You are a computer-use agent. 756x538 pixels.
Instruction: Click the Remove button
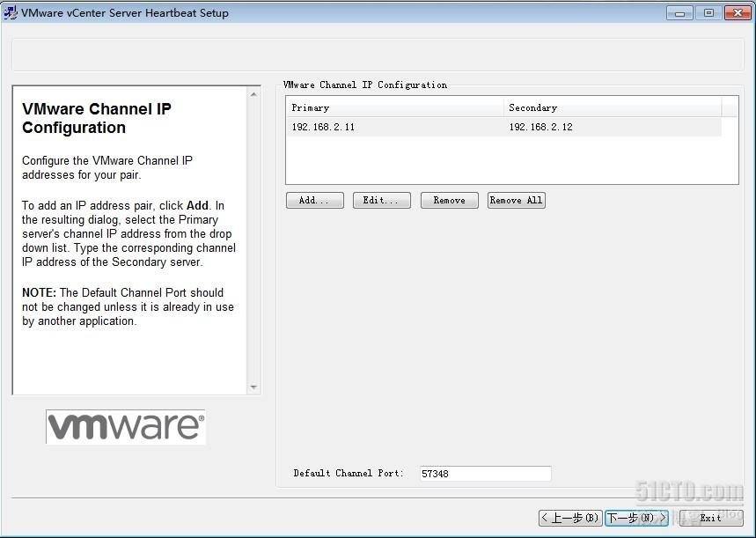450,200
